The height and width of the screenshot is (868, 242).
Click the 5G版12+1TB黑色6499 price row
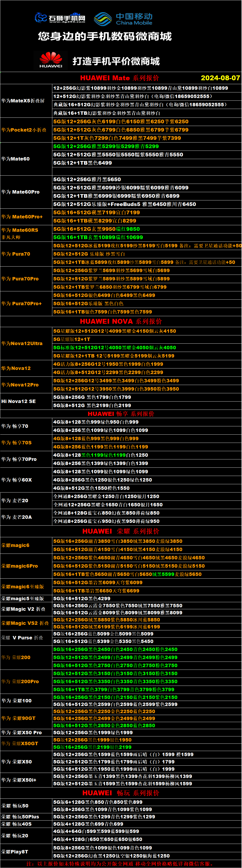[147, 163]
